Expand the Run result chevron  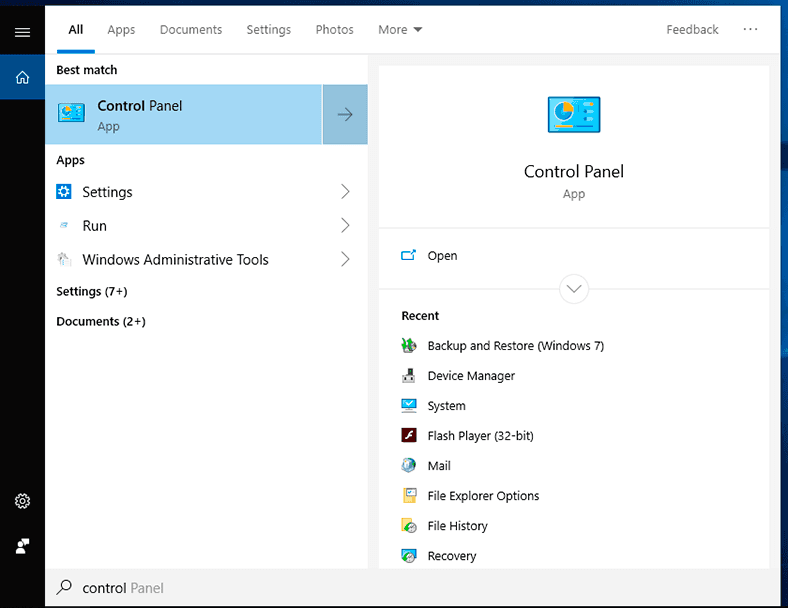click(345, 225)
